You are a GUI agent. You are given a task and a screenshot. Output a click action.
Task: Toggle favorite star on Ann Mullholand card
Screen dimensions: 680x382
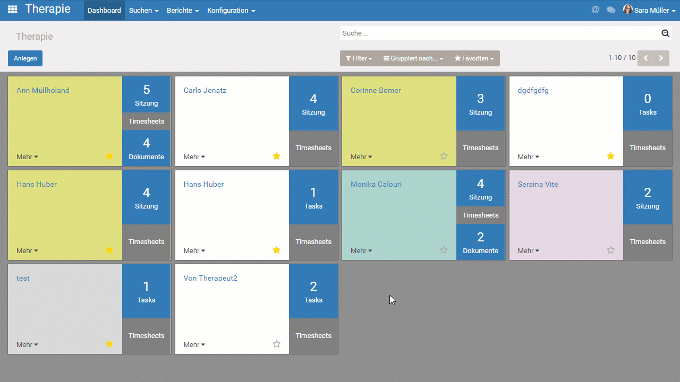(109, 156)
